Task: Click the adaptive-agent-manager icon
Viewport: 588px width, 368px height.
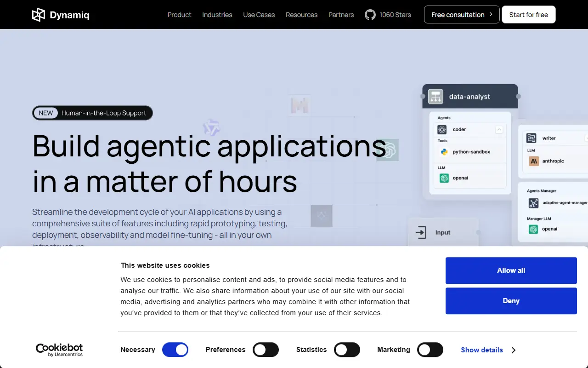Action: pyautogui.click(x=533, y=203)
